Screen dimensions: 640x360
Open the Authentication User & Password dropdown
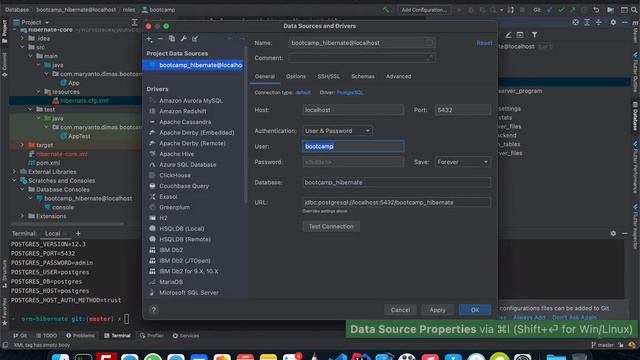tap(338, 131)
